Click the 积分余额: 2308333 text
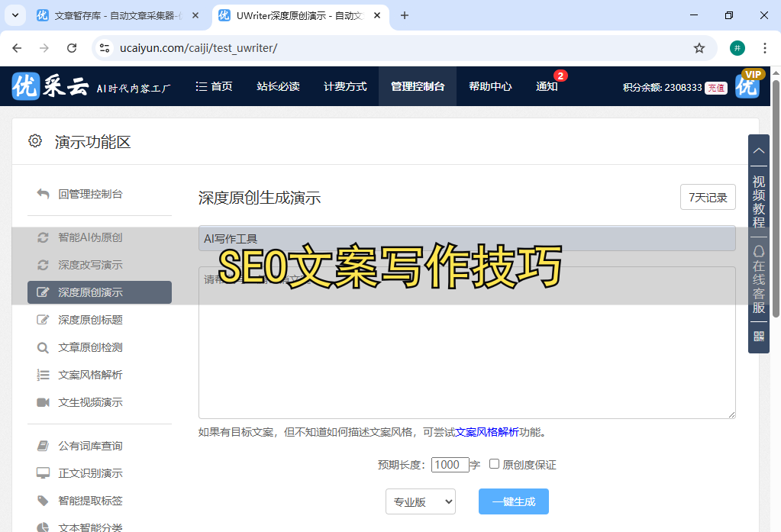The image size is (781, 532). coord(662,87)
